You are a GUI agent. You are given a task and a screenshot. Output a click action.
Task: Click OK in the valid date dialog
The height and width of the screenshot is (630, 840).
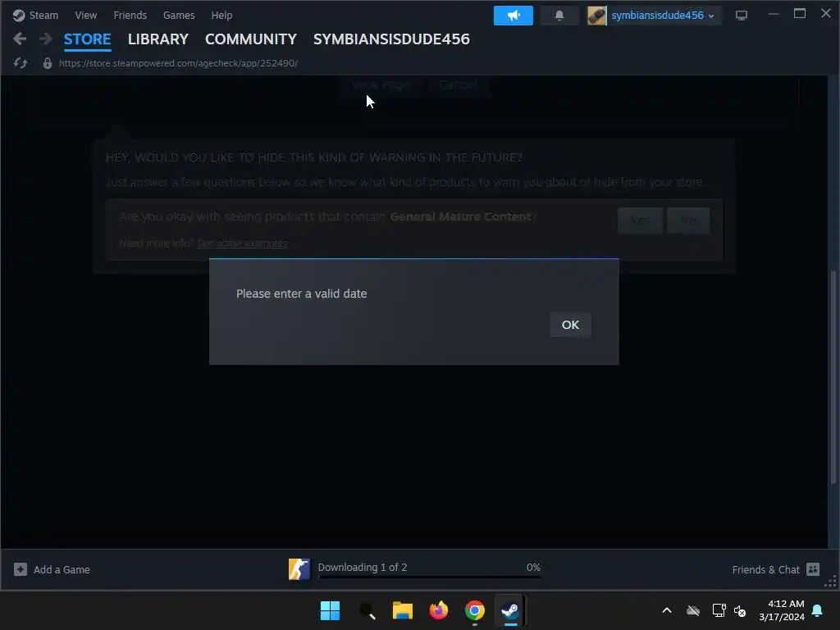[x=570, y=325]
